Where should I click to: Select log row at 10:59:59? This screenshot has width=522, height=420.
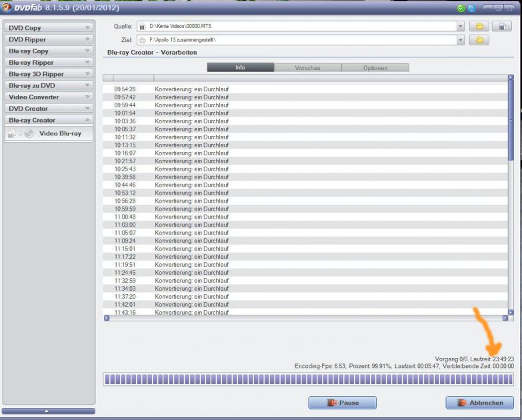(x=305, y=209)
